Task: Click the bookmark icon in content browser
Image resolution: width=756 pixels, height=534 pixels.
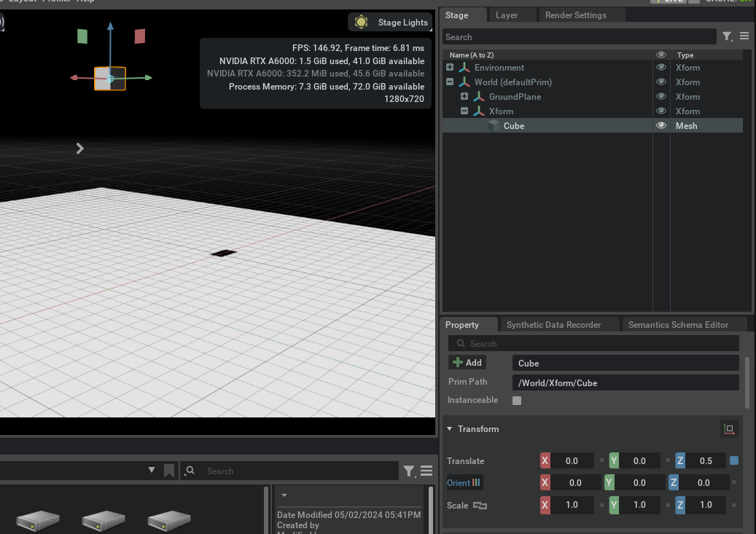Action: pyautogui.click(x=169, y=471)
